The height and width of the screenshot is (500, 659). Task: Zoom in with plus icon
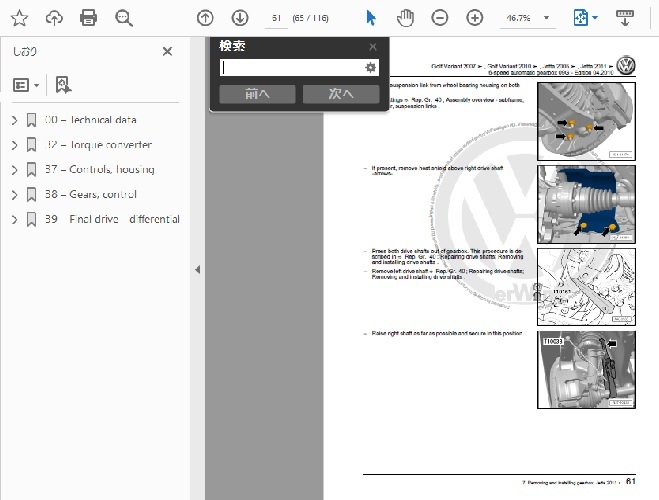(x=474, y=18)
